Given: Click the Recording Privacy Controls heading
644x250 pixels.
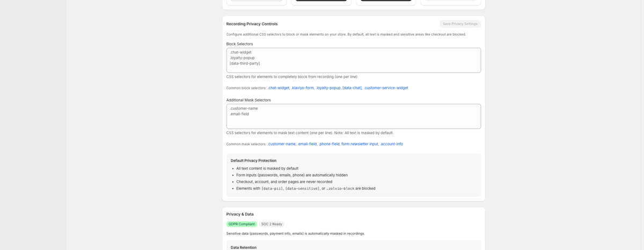Looking at the screenshot, I should [x=252, y=24].
